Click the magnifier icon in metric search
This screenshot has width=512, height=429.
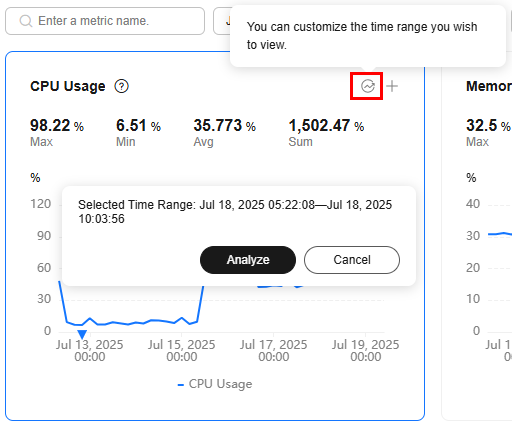coord(26,21)
